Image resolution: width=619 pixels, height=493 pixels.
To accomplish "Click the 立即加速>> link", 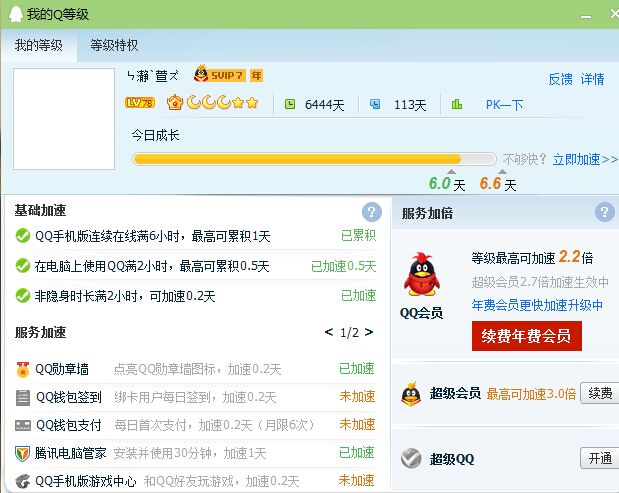I will tap(585, 159).
